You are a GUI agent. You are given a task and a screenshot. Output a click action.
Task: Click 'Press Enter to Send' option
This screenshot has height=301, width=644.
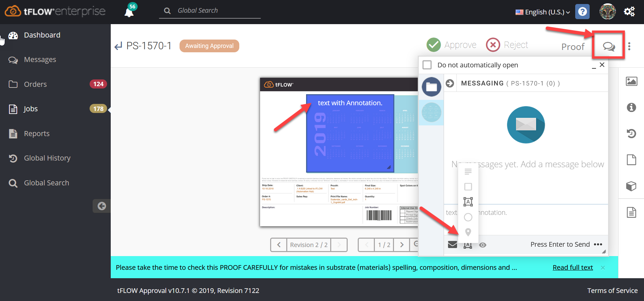pyautogui.click(x=560, y=244)
